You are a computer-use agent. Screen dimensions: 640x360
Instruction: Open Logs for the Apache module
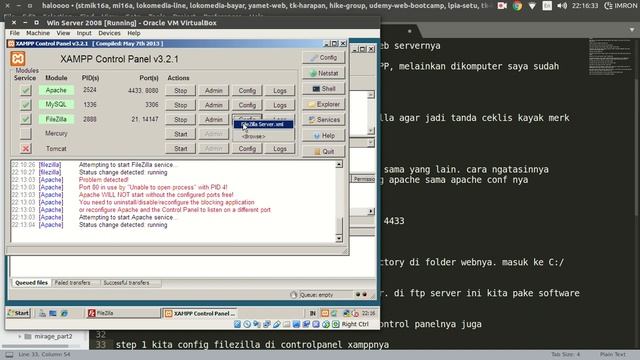point(280,91)
